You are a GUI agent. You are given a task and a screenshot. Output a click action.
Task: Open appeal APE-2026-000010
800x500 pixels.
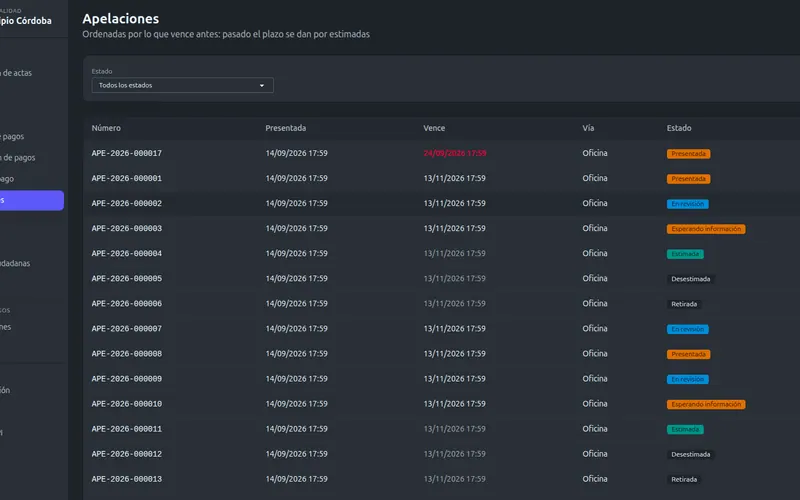click(x=127, y=404)
